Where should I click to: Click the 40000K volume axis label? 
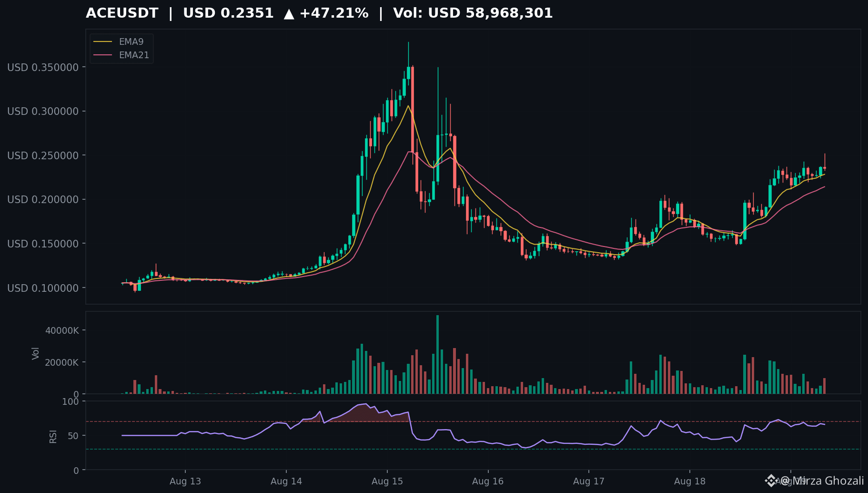coord(62,330)
